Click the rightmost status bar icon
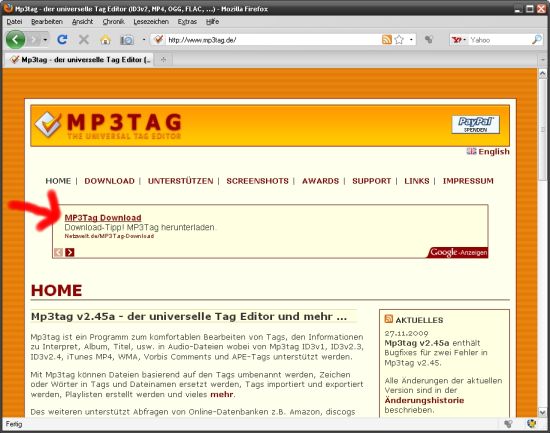 (x=532, y=424)
